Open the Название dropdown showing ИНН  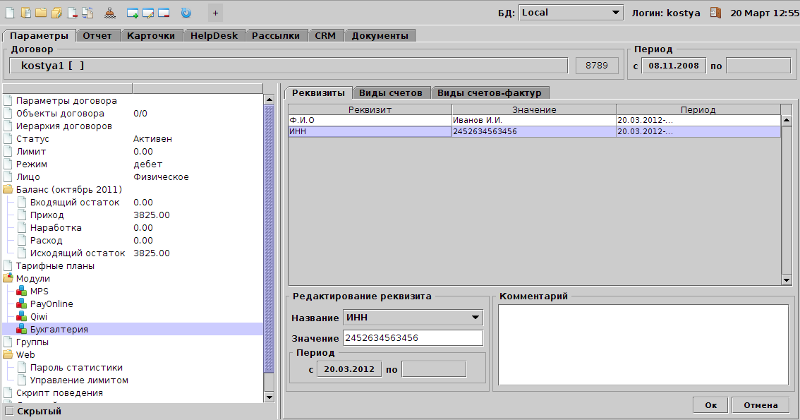coord(412,317)
